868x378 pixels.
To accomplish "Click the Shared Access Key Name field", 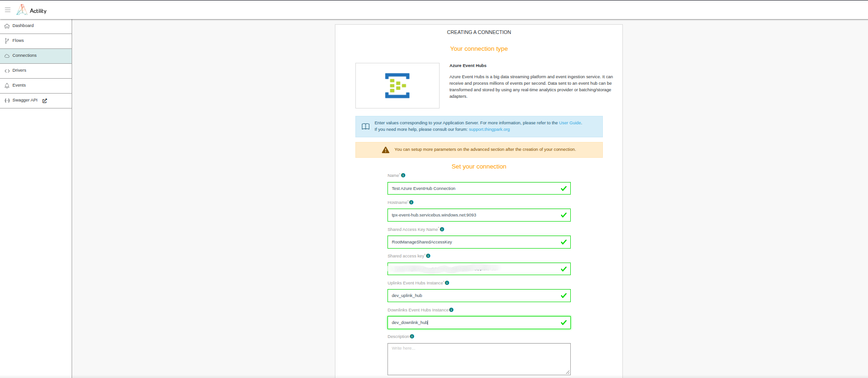I will [479, 242].
